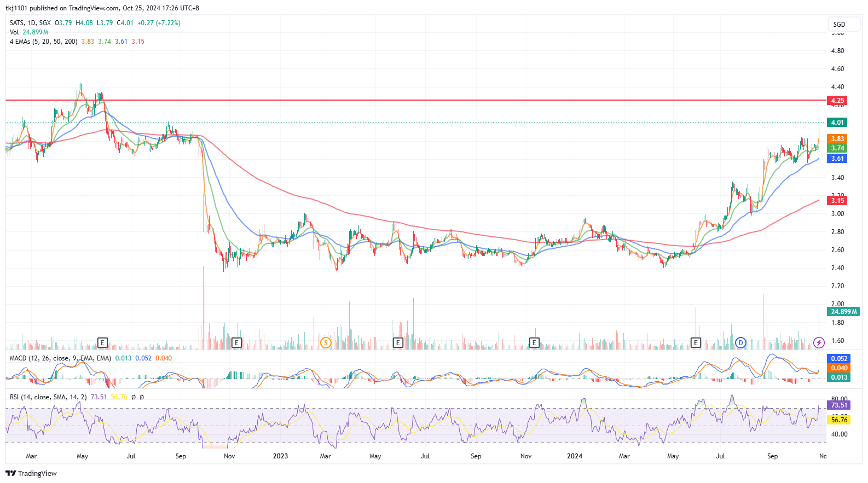Select the red 4.25 price line label

click(x=837, y=101)
